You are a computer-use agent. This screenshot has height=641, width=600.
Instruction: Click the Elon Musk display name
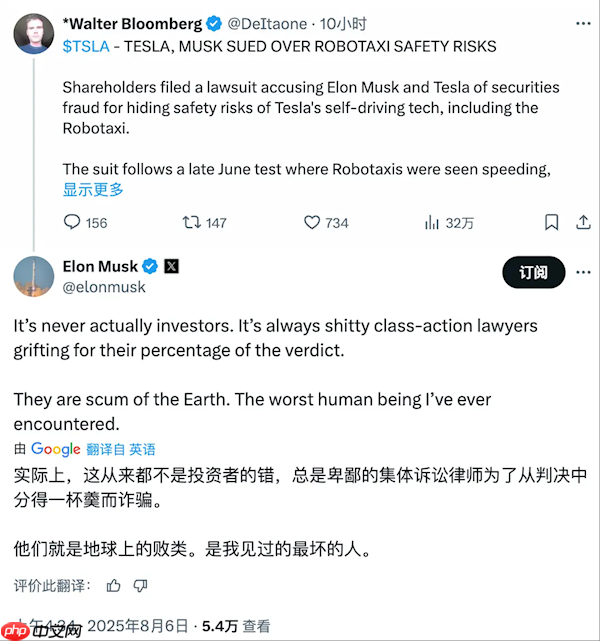(x=100, y=266)
